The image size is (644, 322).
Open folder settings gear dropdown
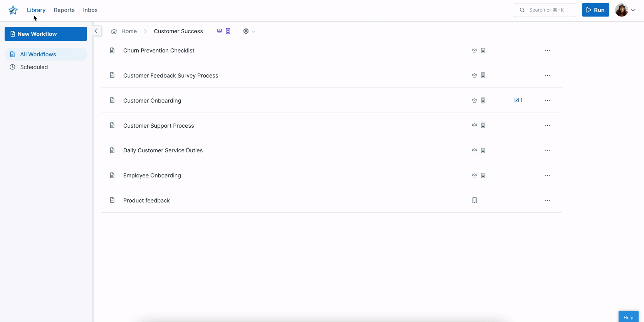click(249, 31)
